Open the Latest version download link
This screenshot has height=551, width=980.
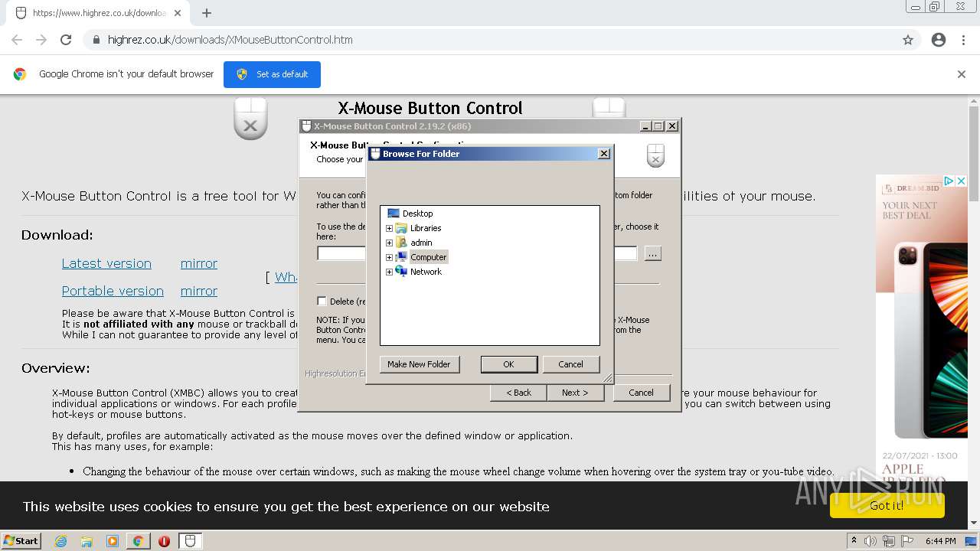click(x=106, y=263)
